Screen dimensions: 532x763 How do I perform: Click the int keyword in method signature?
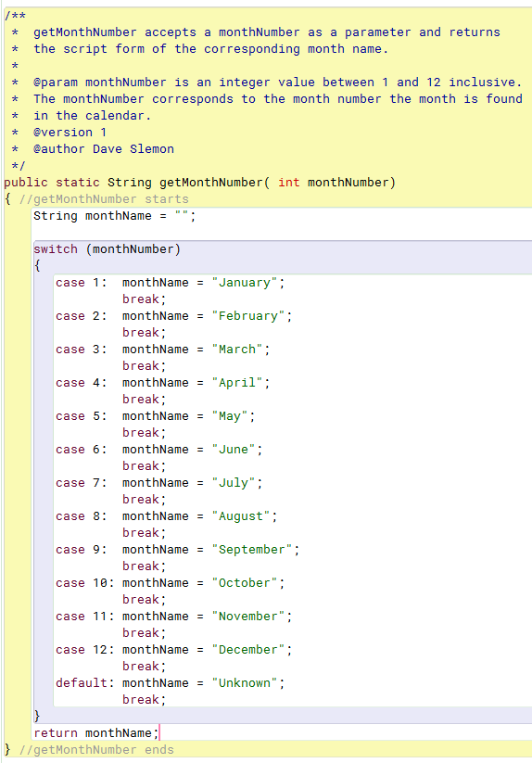(289, 183)
